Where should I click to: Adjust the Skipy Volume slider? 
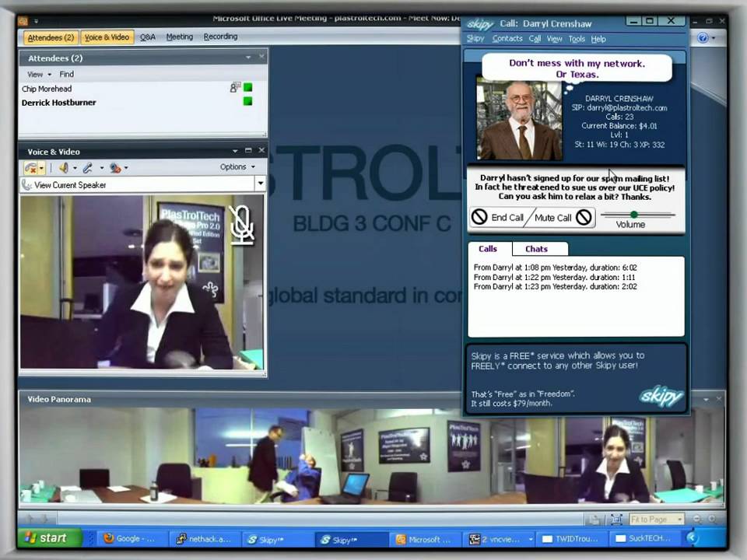coord(634,215)
